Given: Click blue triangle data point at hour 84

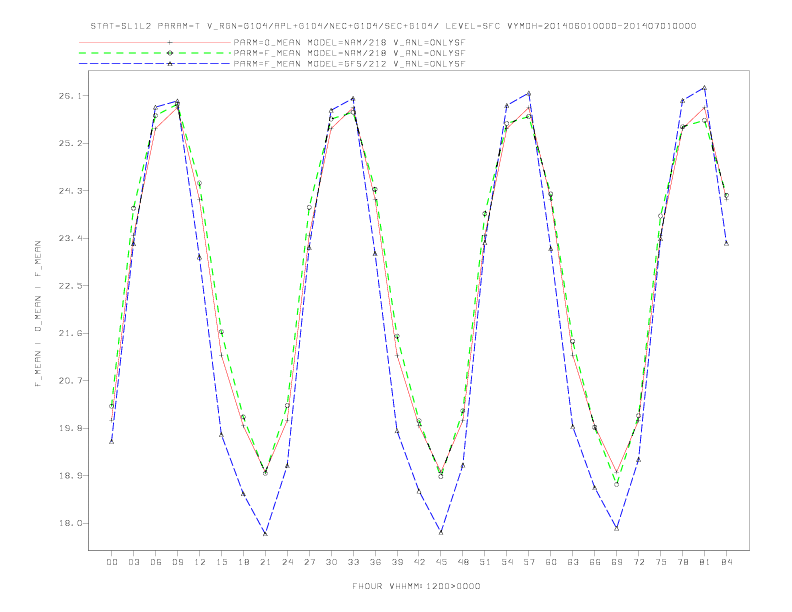Looking at the screenshot, I should [x=726, y=243].
